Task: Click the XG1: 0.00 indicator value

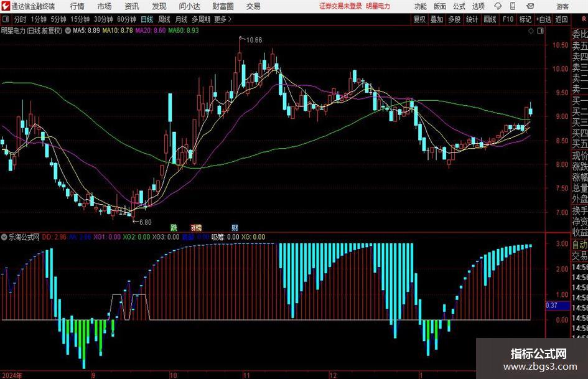Action: tap(107, 237)
